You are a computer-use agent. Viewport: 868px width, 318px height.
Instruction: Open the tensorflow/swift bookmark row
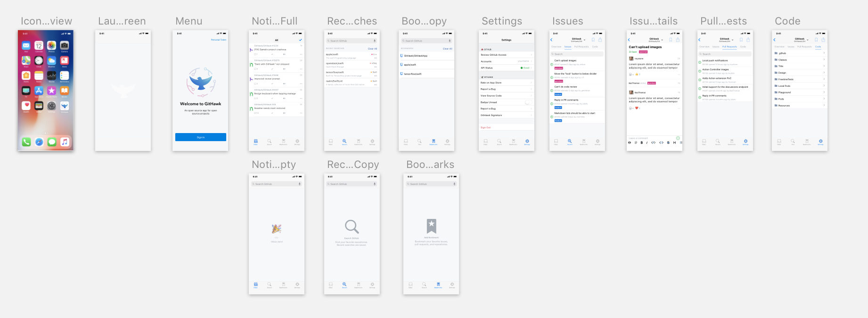coord(426,74)
